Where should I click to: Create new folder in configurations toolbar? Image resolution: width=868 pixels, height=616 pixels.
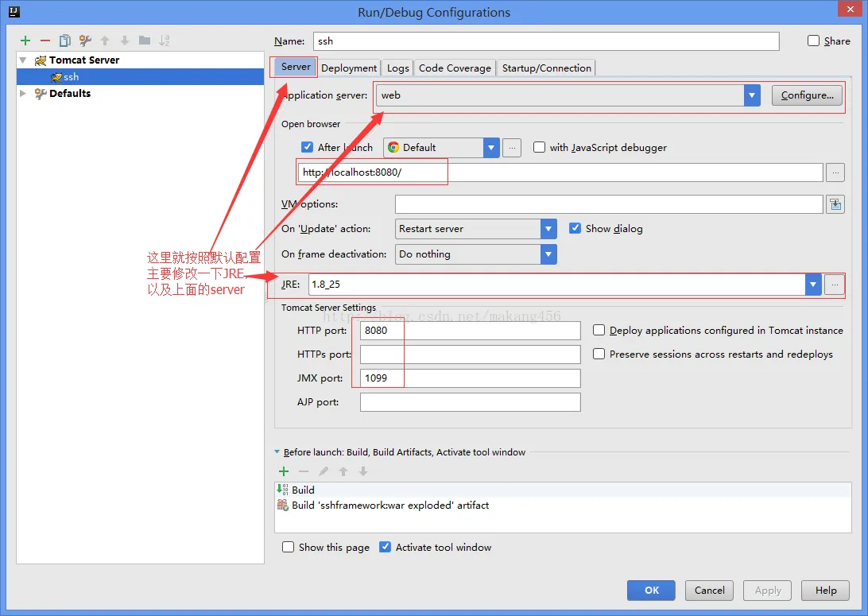145,41
